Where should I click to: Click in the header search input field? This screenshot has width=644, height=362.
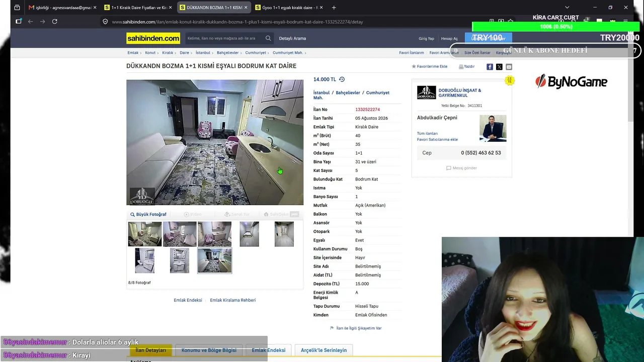tap(224, 38)
